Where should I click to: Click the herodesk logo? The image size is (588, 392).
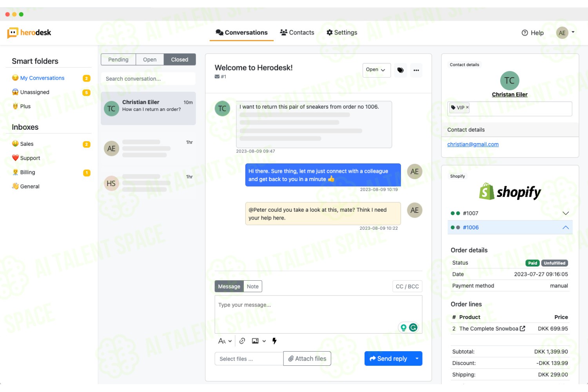tap(29, 33)
